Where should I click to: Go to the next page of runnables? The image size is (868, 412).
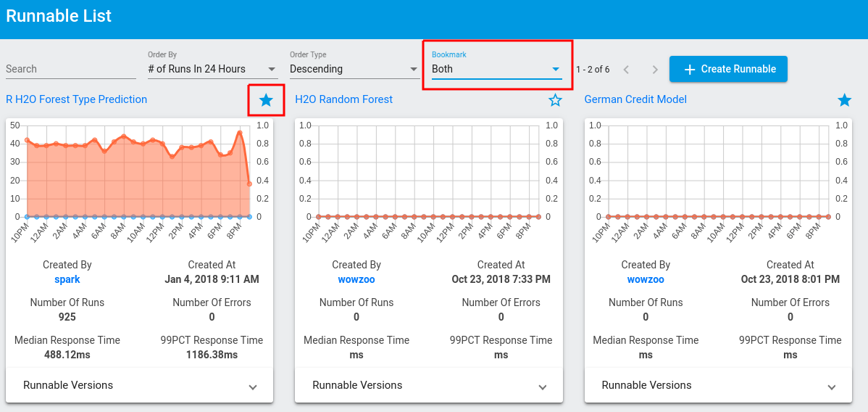[655, 70]
